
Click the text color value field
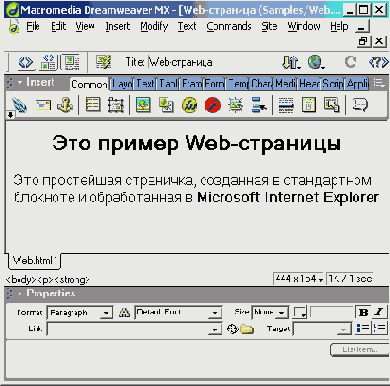point(332,312)
